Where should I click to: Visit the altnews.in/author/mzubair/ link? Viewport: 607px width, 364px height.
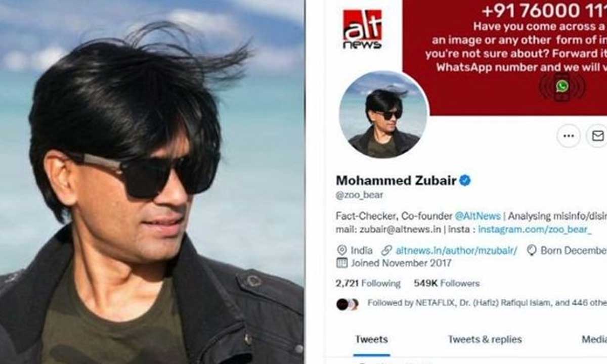pos(456,250)
